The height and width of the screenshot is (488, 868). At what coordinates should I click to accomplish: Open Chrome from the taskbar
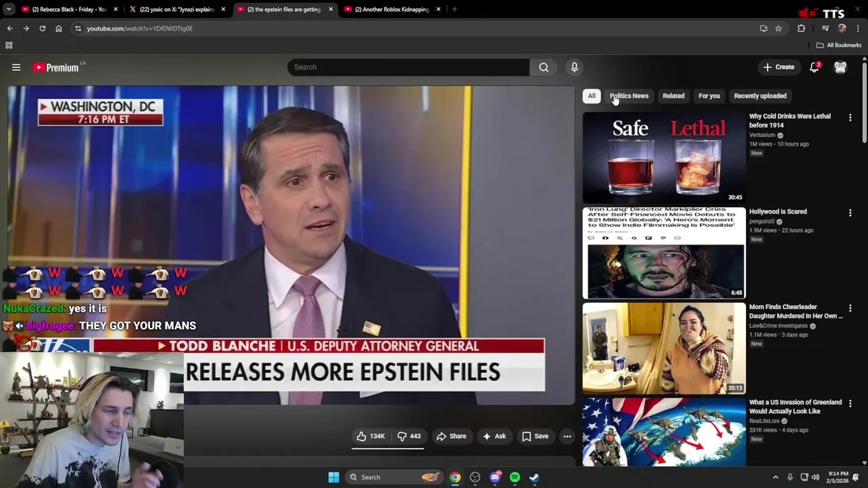(455, 477)
